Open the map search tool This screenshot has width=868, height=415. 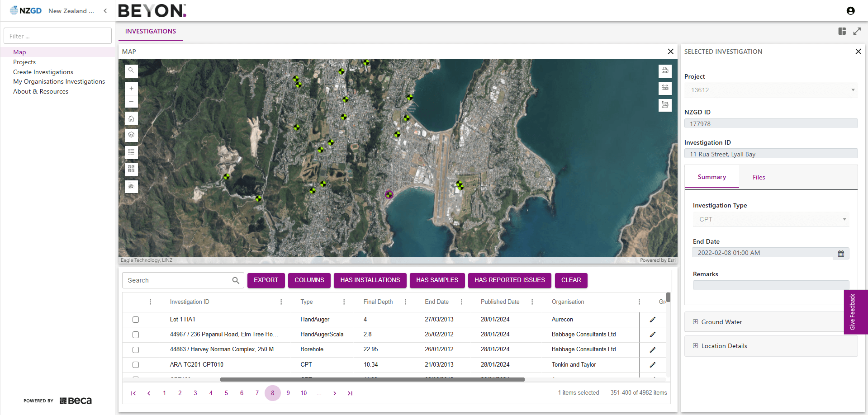(x=131, y=71)
